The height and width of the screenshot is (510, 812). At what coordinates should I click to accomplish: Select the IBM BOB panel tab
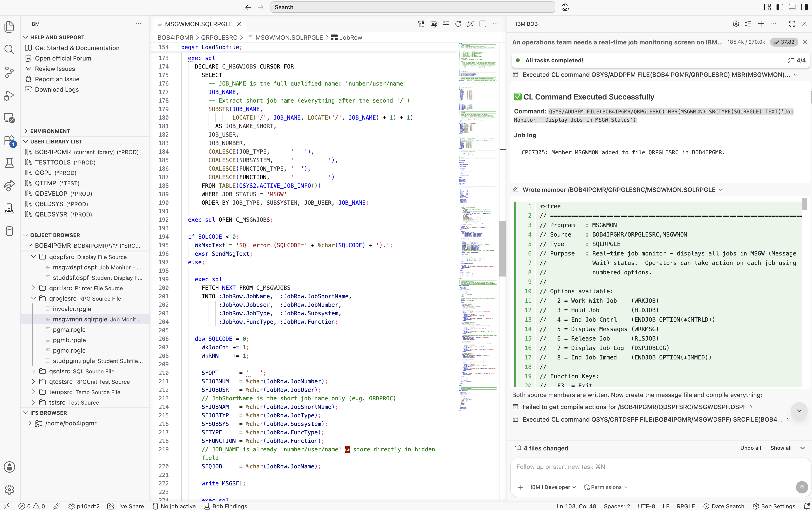pyautogui.click(x=527, y=24)
